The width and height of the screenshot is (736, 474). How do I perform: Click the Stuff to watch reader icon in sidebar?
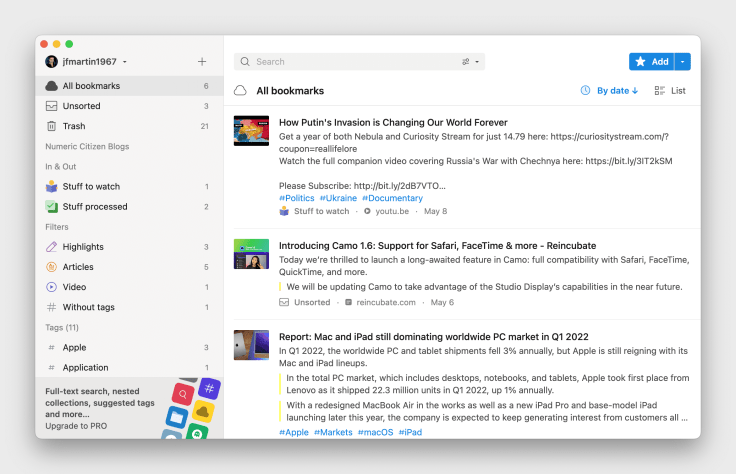[51, 187]
